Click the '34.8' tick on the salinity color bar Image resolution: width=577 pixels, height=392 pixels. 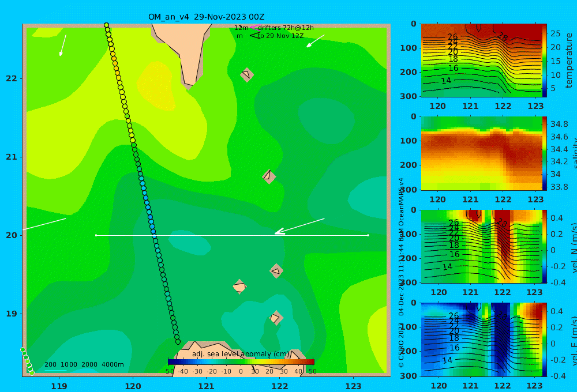559,124
